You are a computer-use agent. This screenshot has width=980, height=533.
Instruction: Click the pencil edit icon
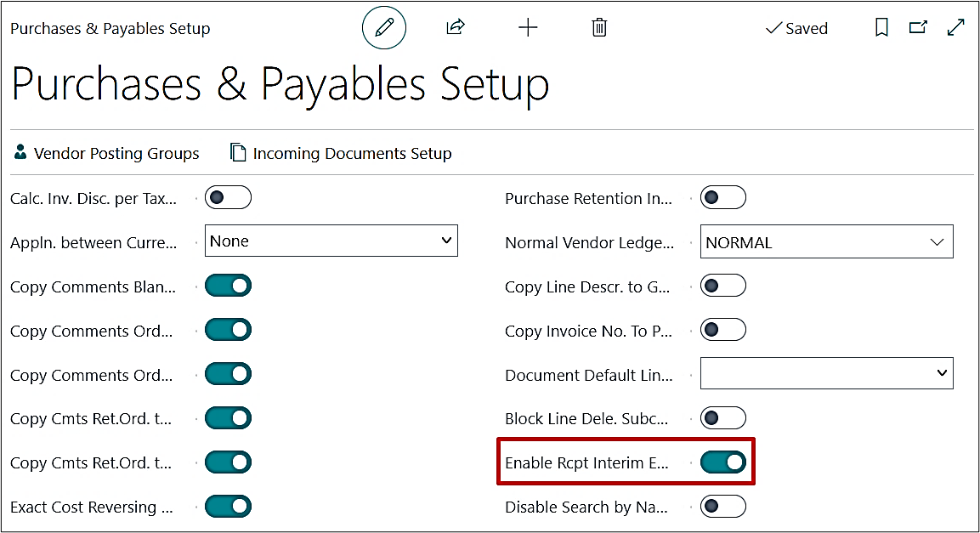[384, 28]
